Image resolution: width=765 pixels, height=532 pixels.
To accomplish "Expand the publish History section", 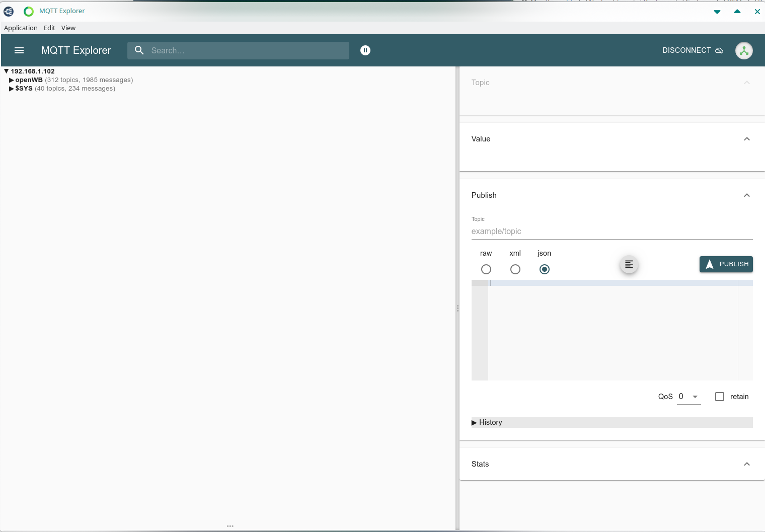I will pos(612,422).
